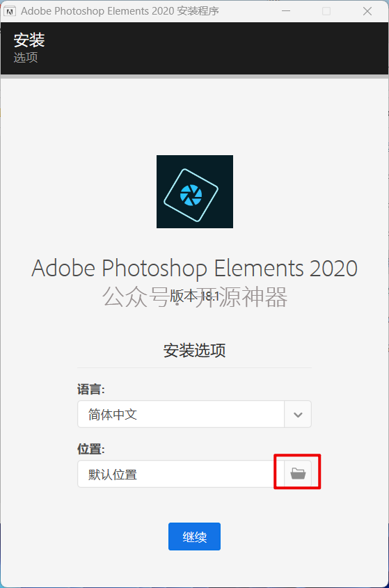This screenshot has height=588, width=389.
Task: Select the 默认位置 location field
Action: (x=181, y=474)
